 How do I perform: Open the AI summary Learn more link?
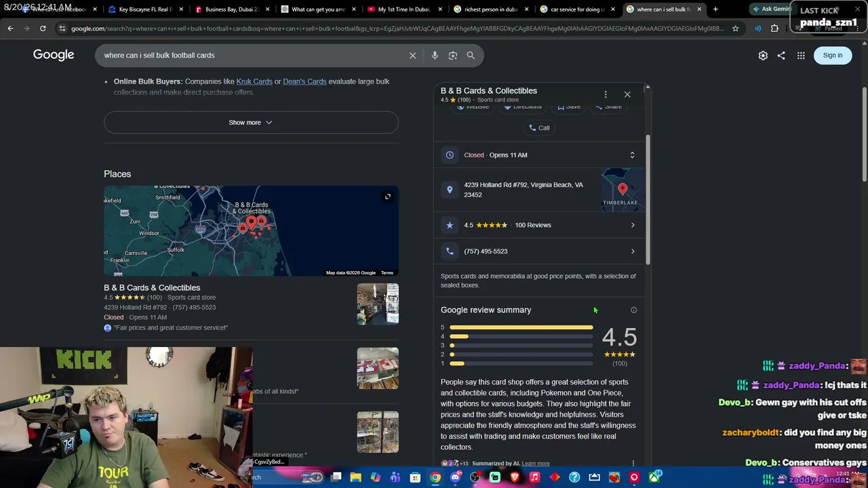click(x=536, y=464)
